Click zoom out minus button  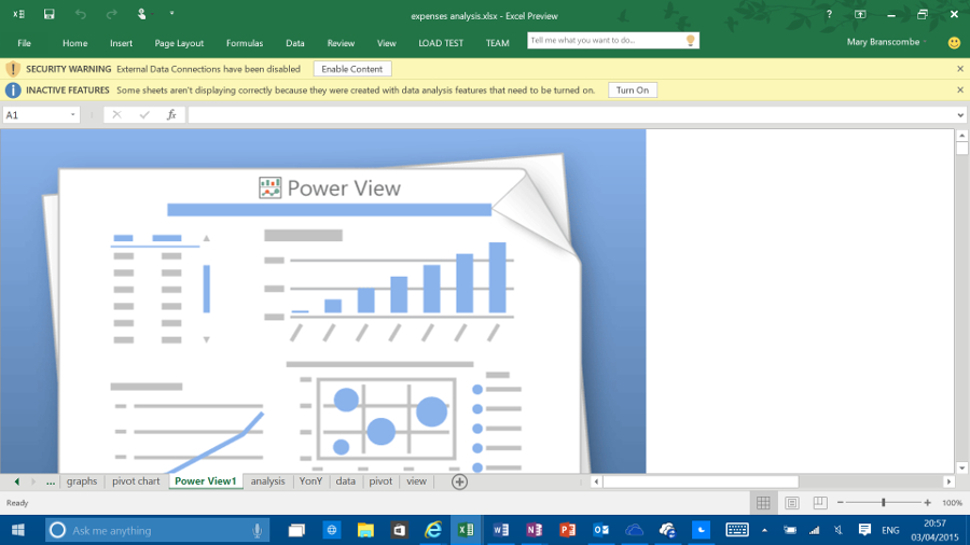coord(840,503)
